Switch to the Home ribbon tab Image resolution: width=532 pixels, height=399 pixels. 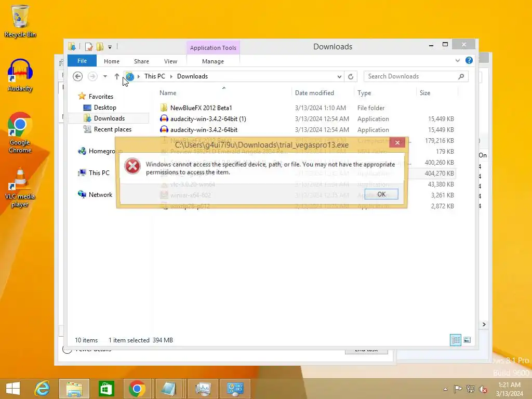coord(112,61)
